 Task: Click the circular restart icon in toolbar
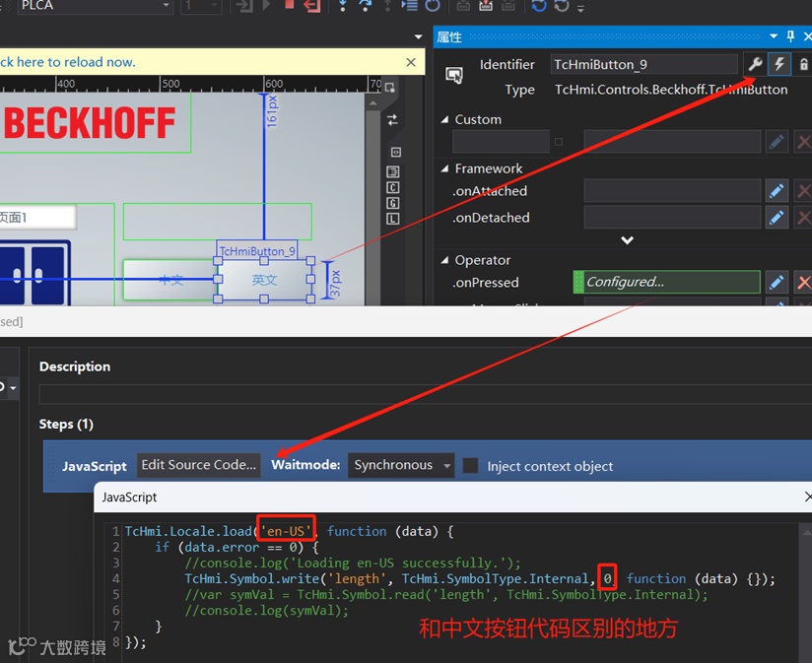click(433, 5)
